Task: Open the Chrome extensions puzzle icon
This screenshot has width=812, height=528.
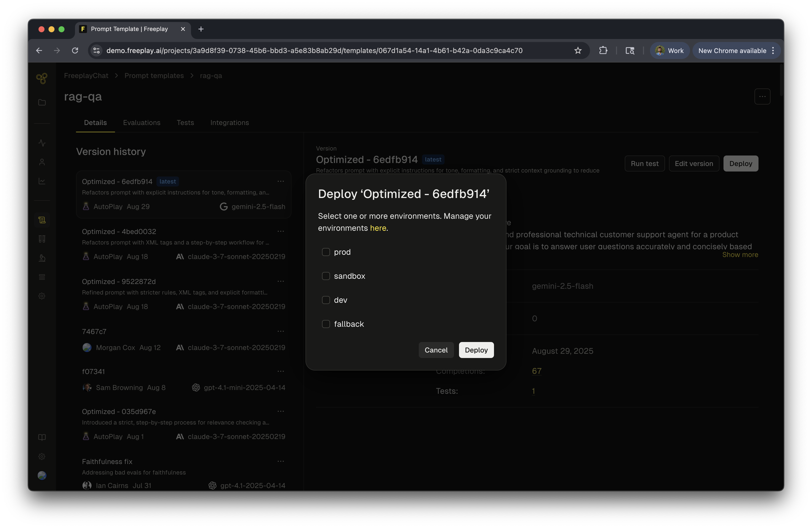Action: (x=603, y=50)
